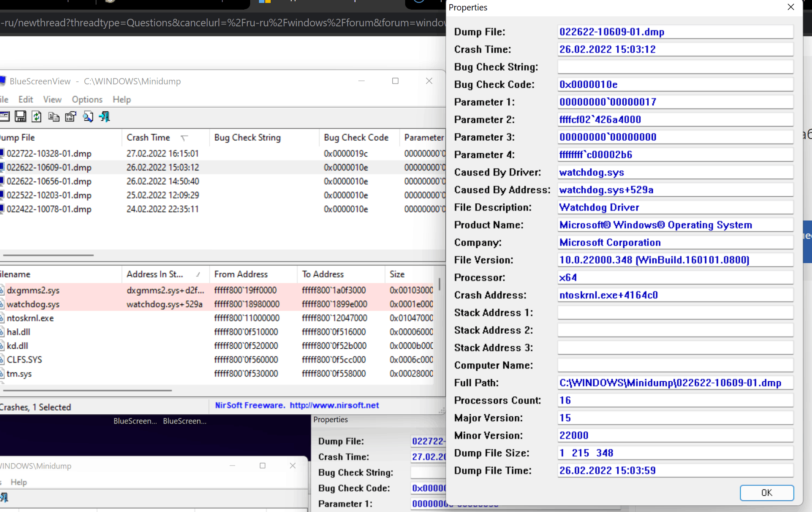This screenshot has width=812, height=512.
Task: Click the dump icon beside 022622-10656-01.dmp
Action: coord(2,181)
